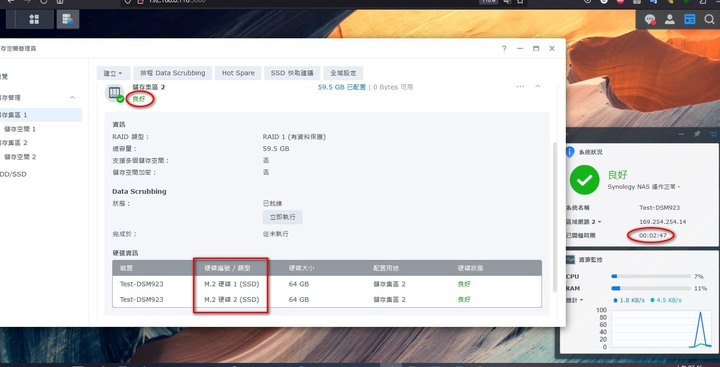
Task: Select the M.2 硬碟 2 (SSD) row
Action: pyautogui.click(x=327, y=299)
